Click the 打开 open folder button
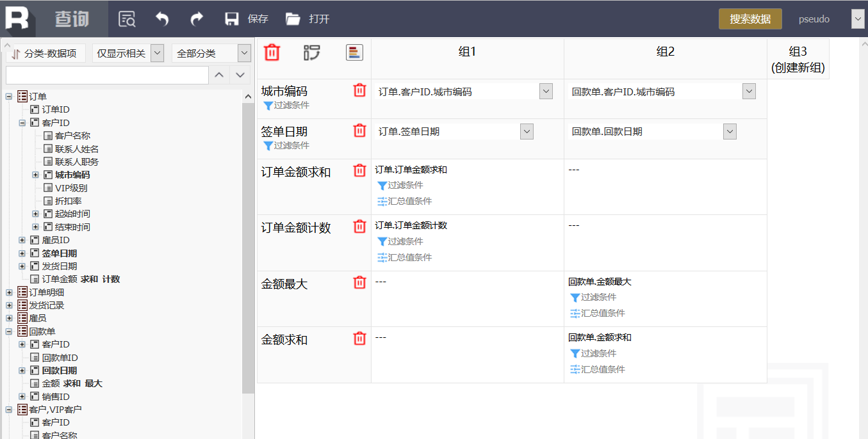 (307, 19)
